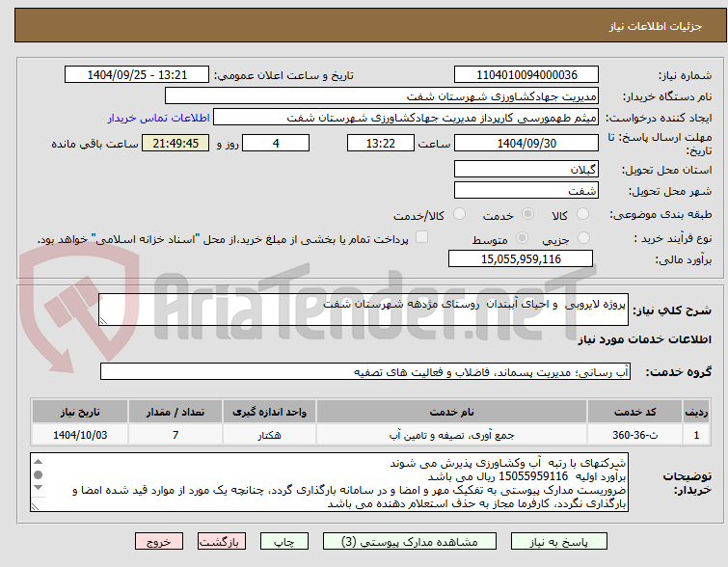Image resolution: width=728 pixels, height=567 pixels.
Task: Click service code cell ث-36-360
Action: 634,435
